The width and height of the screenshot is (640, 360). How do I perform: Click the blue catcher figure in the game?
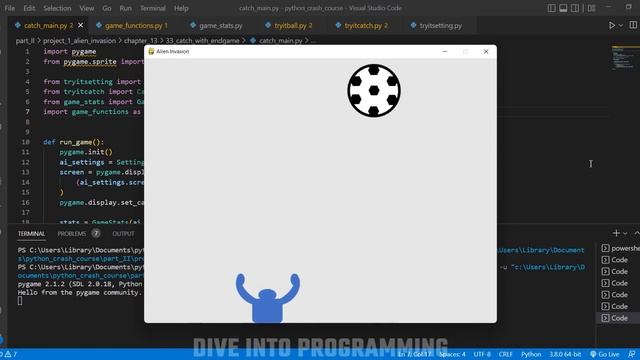coord(268,298)
